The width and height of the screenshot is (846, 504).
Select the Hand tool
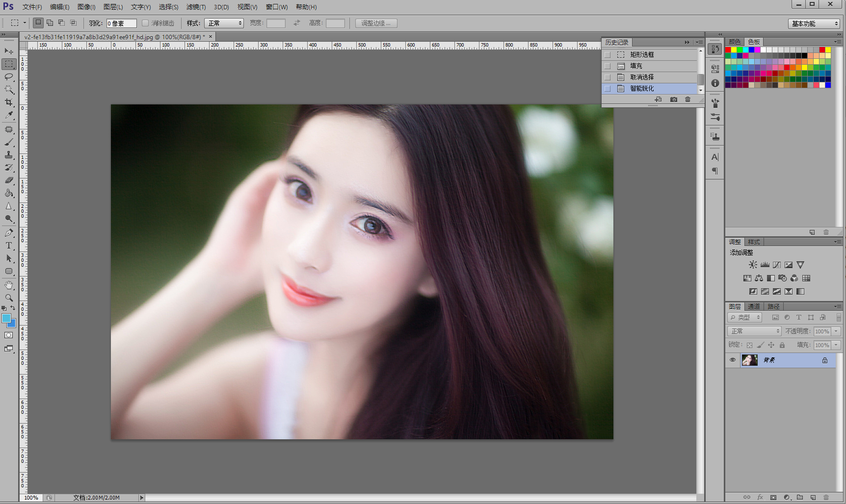(x=9, y=285)
